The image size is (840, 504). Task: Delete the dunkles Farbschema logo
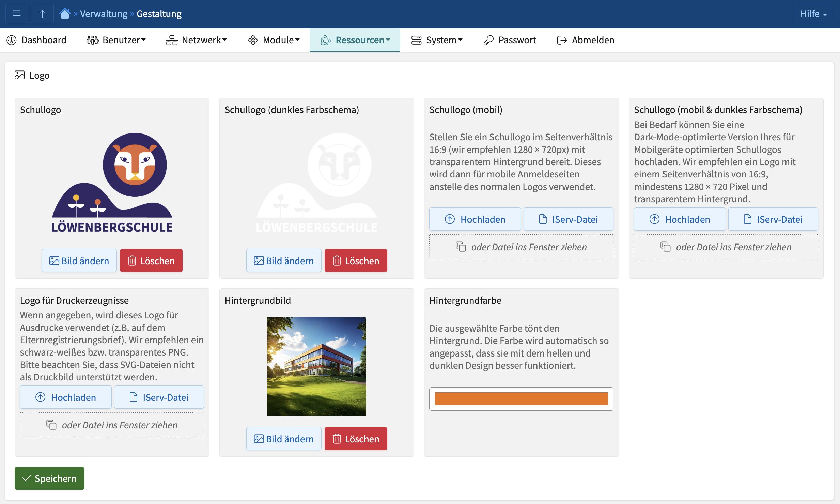tap(356, 261)
